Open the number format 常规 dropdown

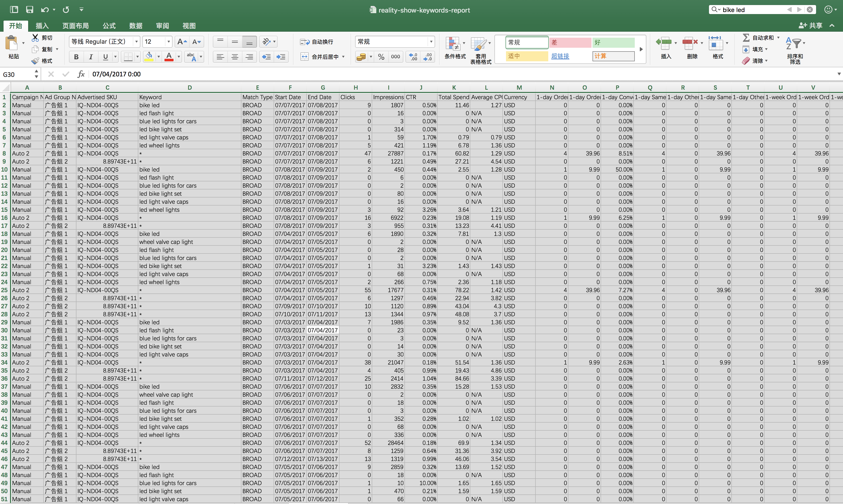pyautogui.click(x=431, y=42)
